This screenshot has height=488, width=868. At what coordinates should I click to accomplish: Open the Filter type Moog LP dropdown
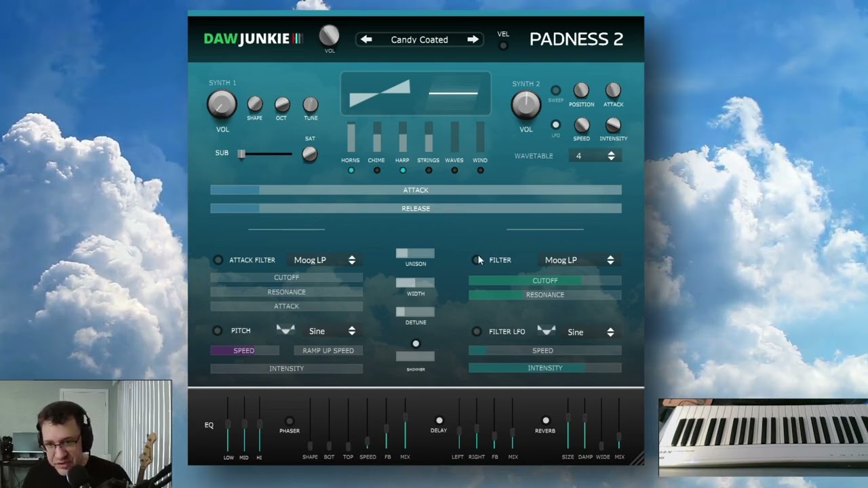click(x=578, y=260)
